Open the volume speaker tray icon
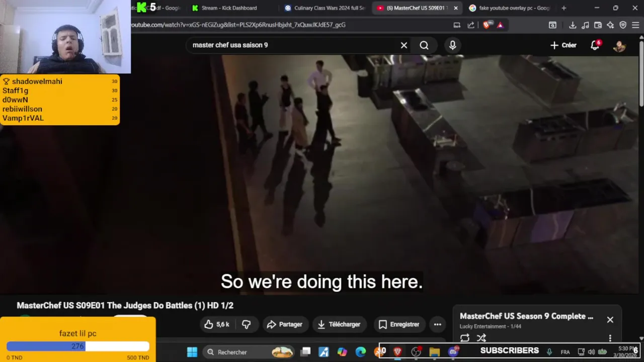 coord(591,352)
